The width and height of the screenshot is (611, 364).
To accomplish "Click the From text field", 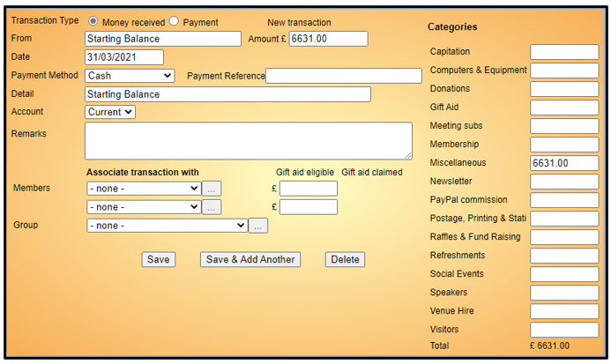I will [163, 39].
